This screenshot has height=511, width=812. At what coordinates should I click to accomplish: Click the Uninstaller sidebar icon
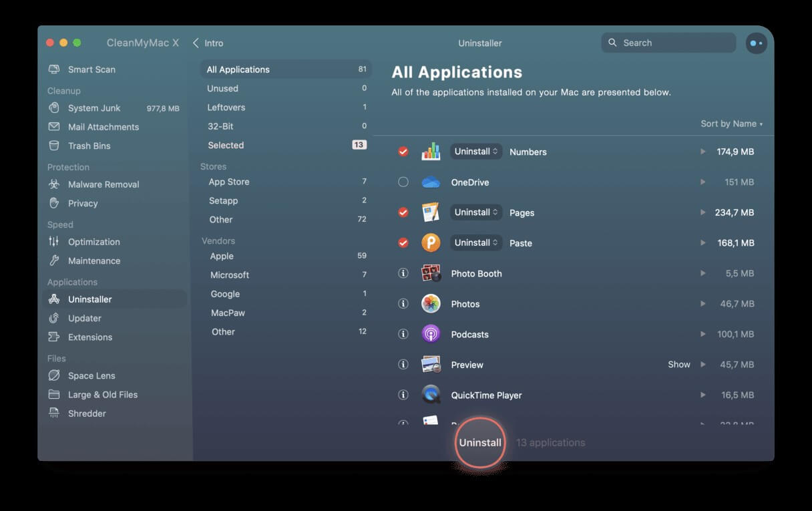pyautogui.click(x=54, y=299)
